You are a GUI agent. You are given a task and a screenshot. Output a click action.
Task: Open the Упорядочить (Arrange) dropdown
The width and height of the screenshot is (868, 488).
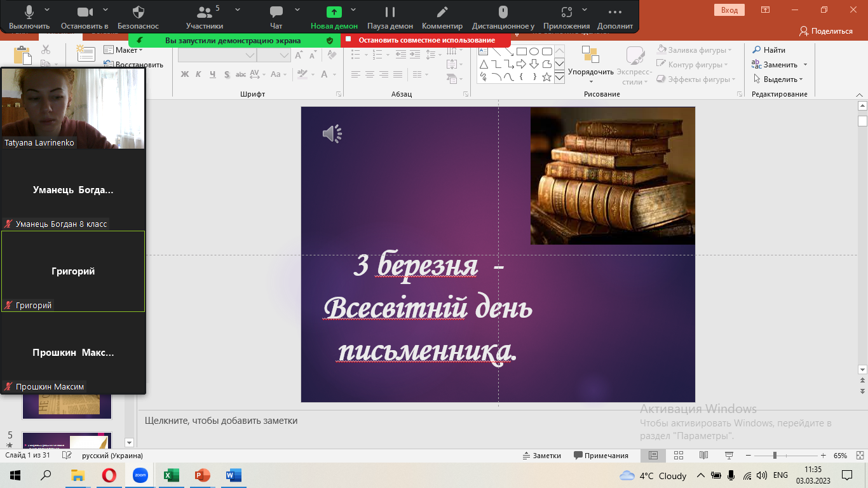(590, 72)
